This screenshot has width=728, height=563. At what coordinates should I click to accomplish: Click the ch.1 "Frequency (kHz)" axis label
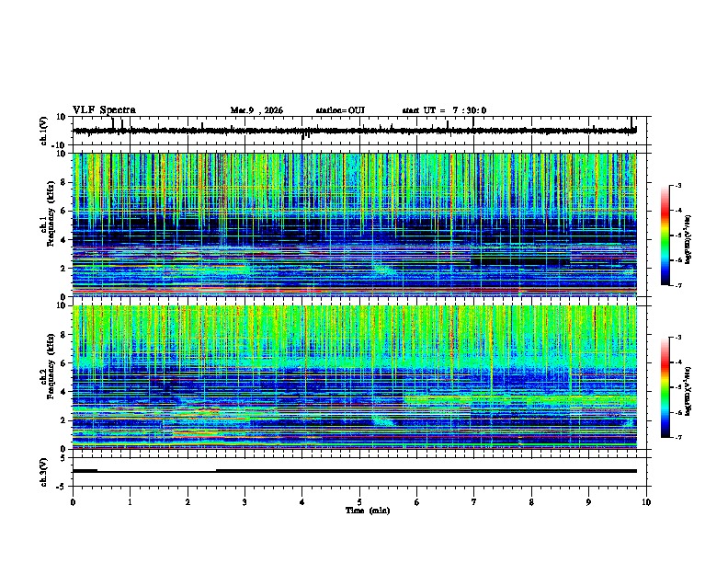[51, 214]
